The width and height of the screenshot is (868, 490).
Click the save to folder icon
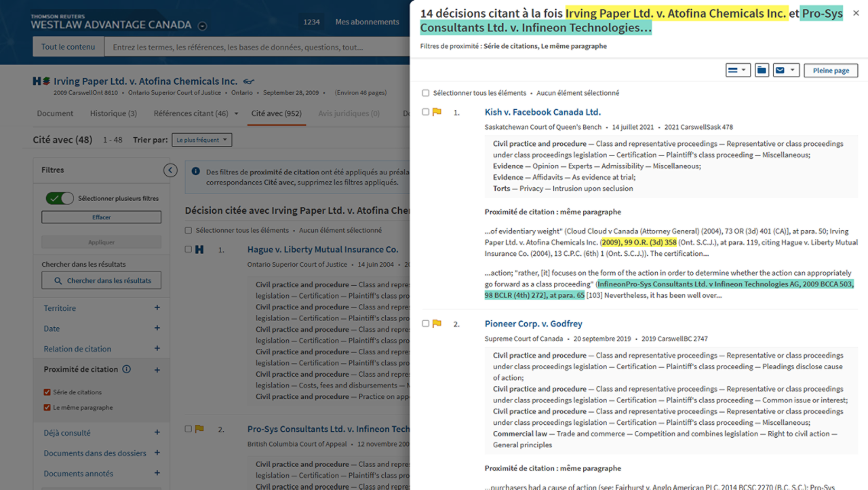(x=762, y=71)
